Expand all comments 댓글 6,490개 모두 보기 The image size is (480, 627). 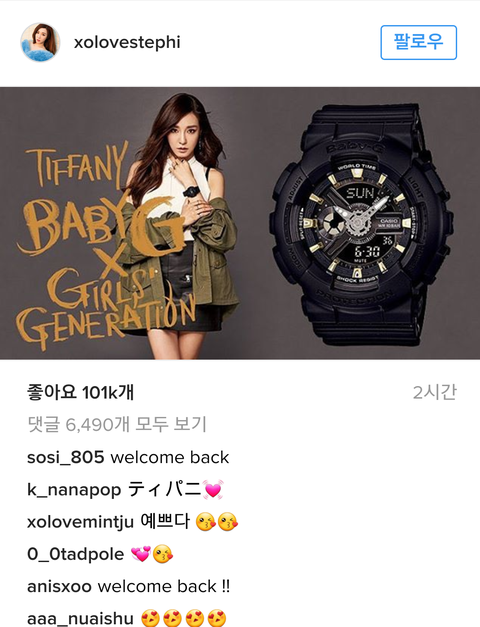click(117, 424)
